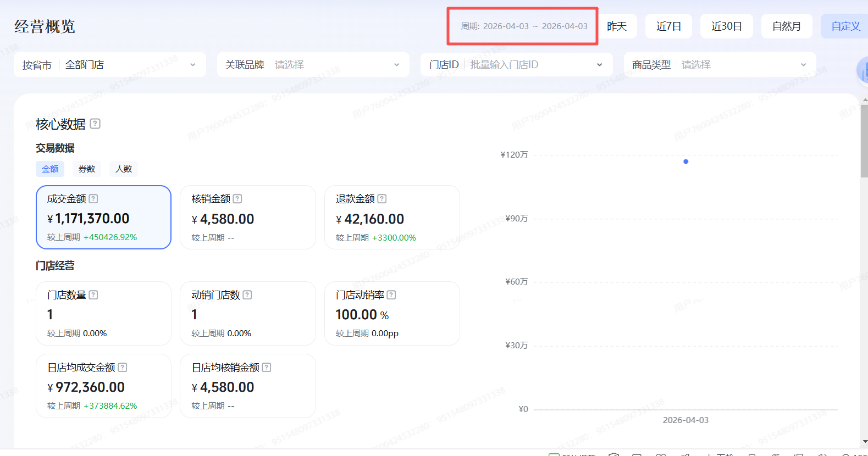This screenshot has height=456, width=868.
Task: Expand the 门店ID dropdown arrow
Action: 599,65
